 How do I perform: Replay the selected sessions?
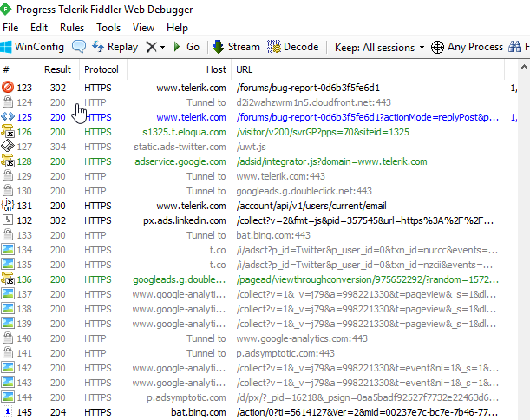(x=115, y=47)
